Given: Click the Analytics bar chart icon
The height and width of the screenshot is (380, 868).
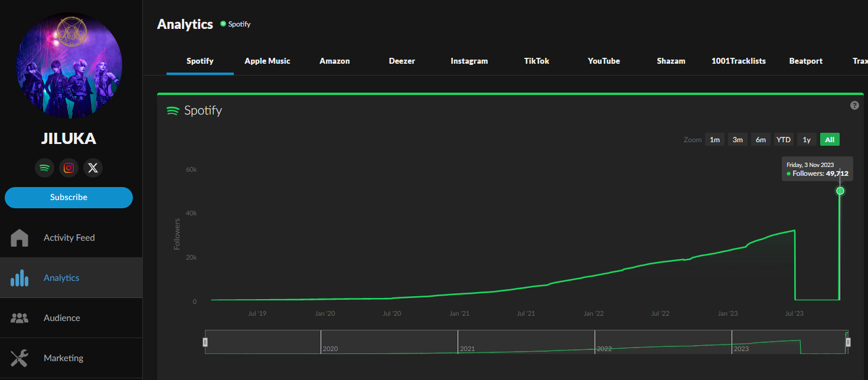Looking at the screenshot, I should [19, 278].
